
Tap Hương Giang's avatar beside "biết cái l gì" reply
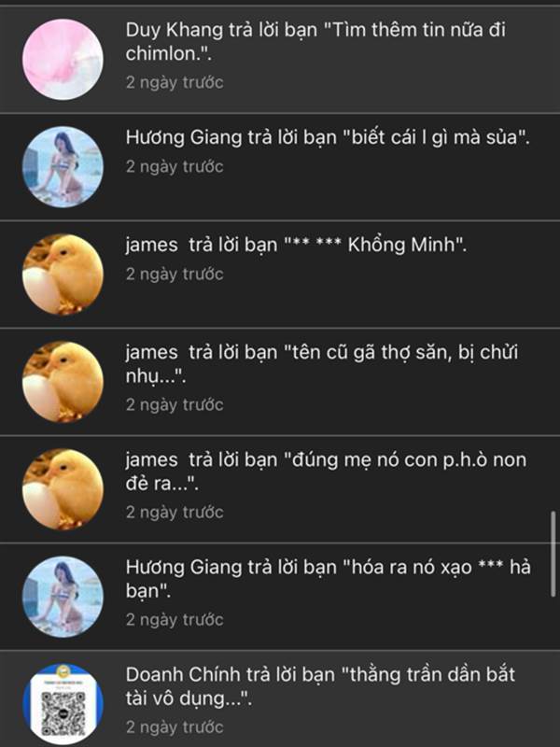click(x=63, y=167)
